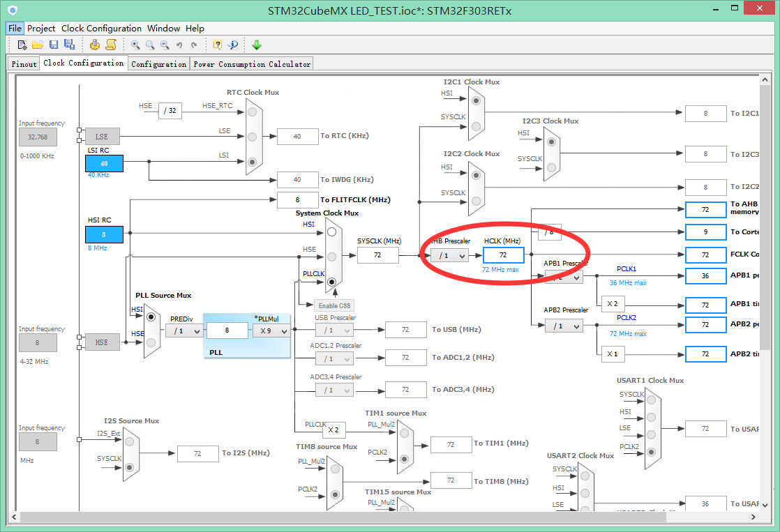
Task: Click the vertical scrollbar down arrow
Action: (765, 505)
